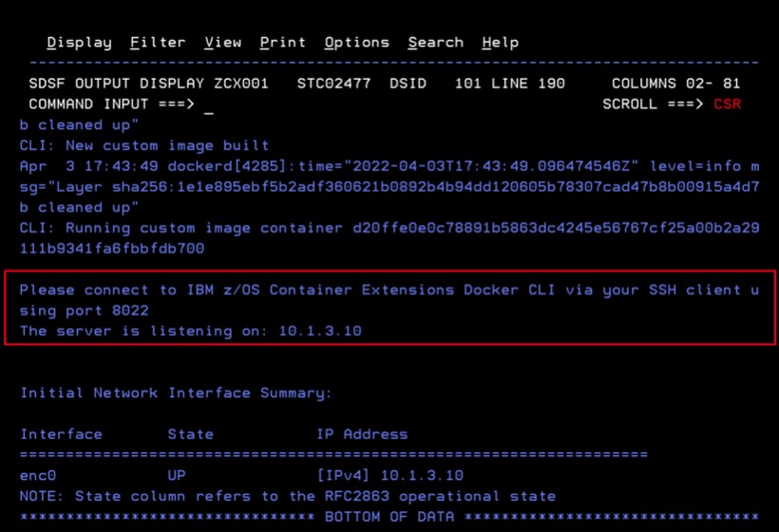Screen dimensions: 779x532
Task: Click 'Initial Network Interface Summary:' heading
Action: 176,393
